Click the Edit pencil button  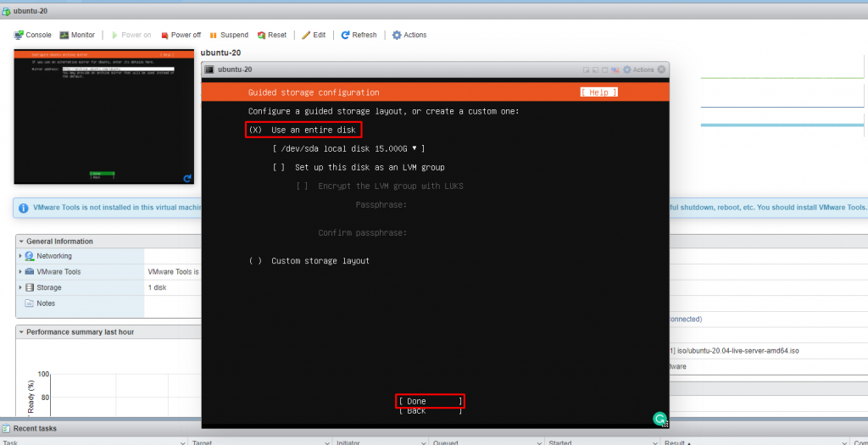pyautogui.click(x=314, y=35)
